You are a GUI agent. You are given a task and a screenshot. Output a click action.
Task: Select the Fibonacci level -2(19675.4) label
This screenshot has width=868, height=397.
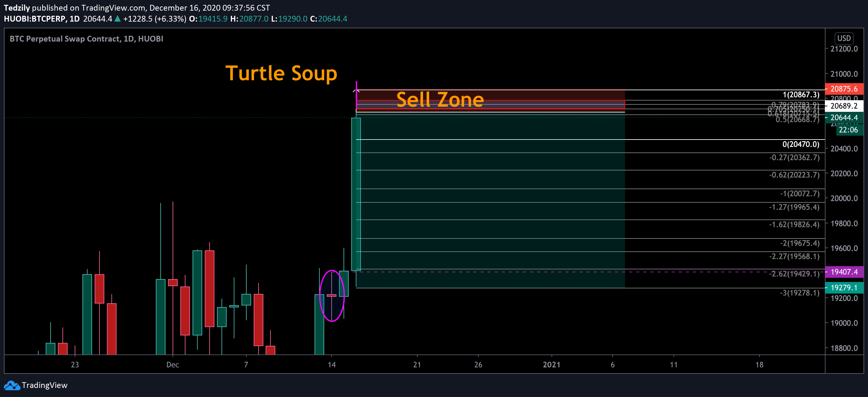(x=800, y=243)
